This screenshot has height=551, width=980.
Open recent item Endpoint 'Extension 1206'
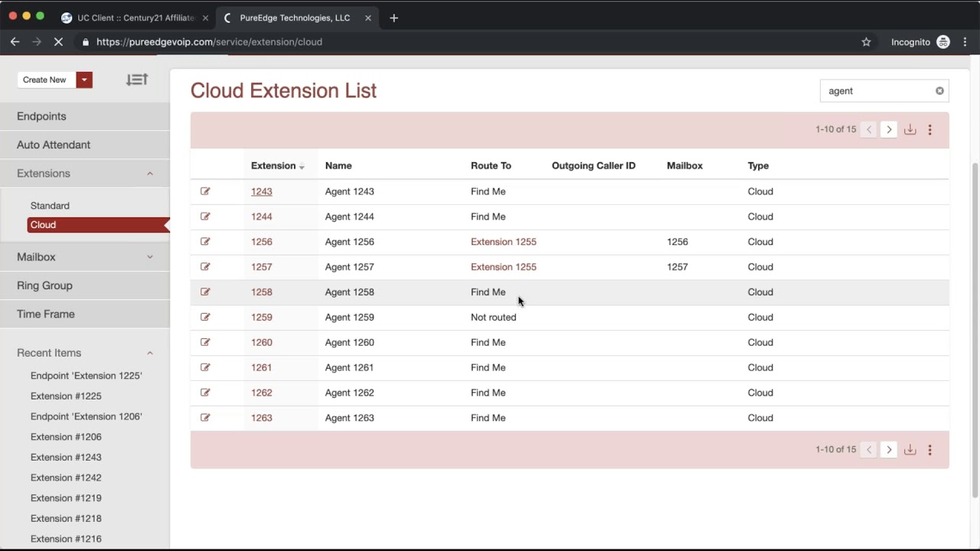click(x=87, y=416)
